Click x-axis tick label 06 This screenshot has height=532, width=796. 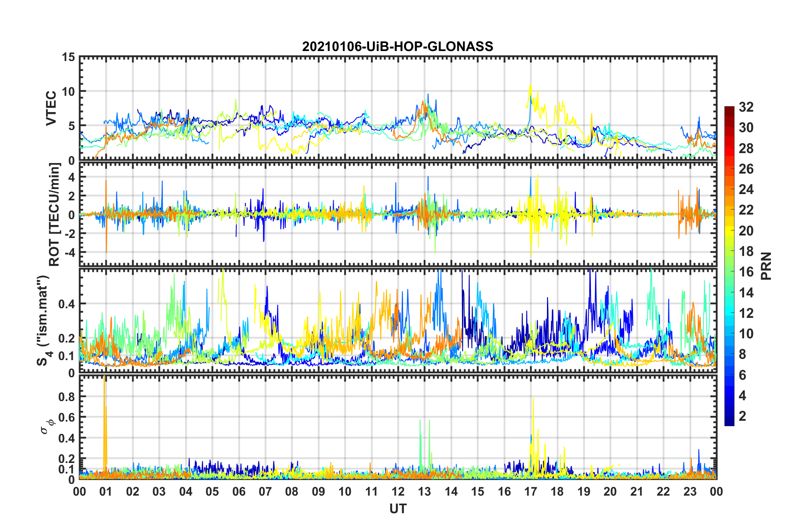239,491
